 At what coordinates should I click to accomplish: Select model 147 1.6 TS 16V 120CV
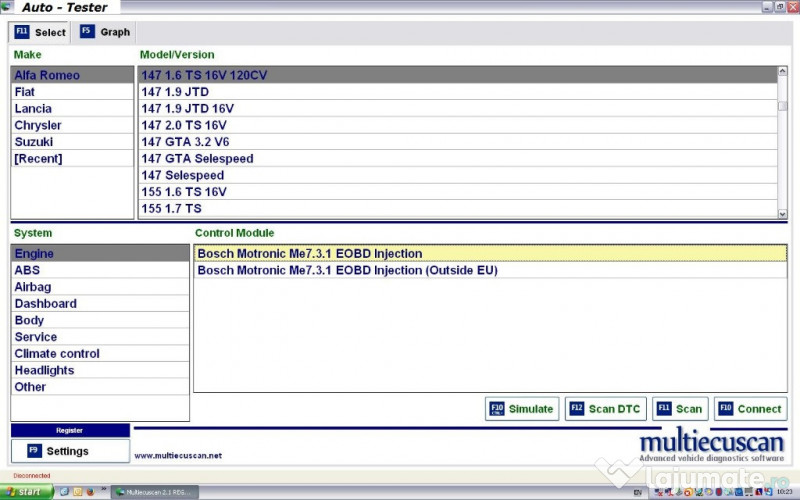458,75
